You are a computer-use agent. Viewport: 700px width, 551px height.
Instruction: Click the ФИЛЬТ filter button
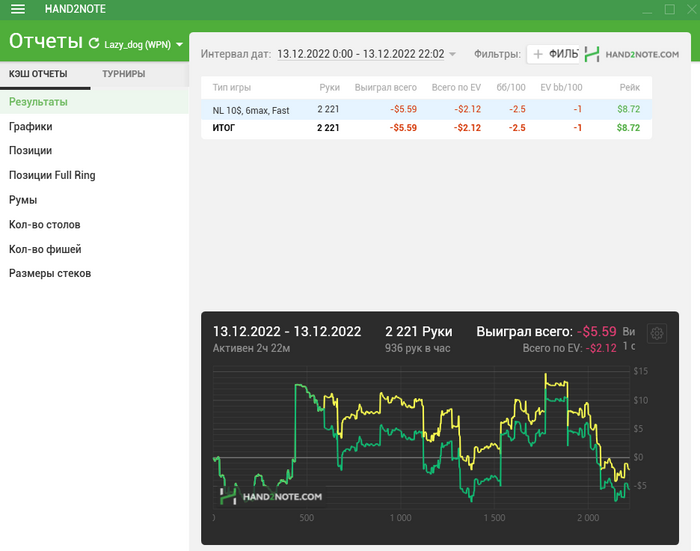point(553,54)
